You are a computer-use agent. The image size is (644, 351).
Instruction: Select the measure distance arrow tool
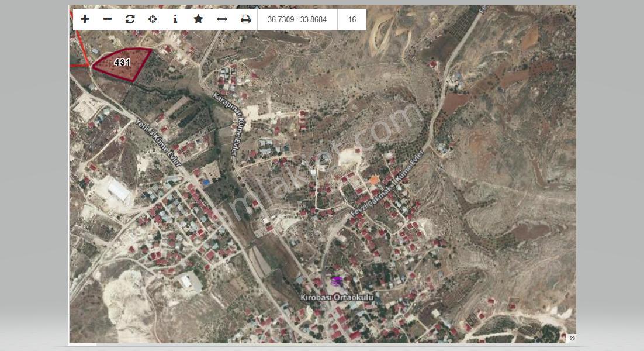pos(222,19)
